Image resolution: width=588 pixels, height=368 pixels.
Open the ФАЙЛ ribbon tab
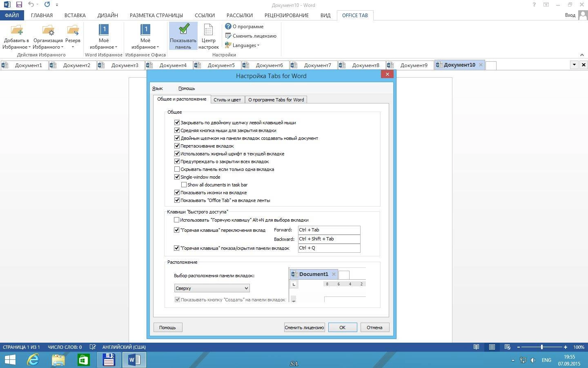click(12, 15)
